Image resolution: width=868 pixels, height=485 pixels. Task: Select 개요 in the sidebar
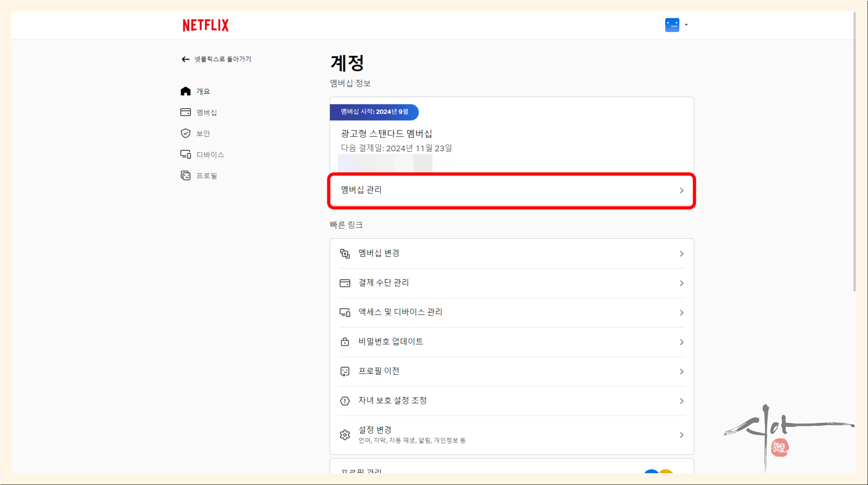(203, 91)
